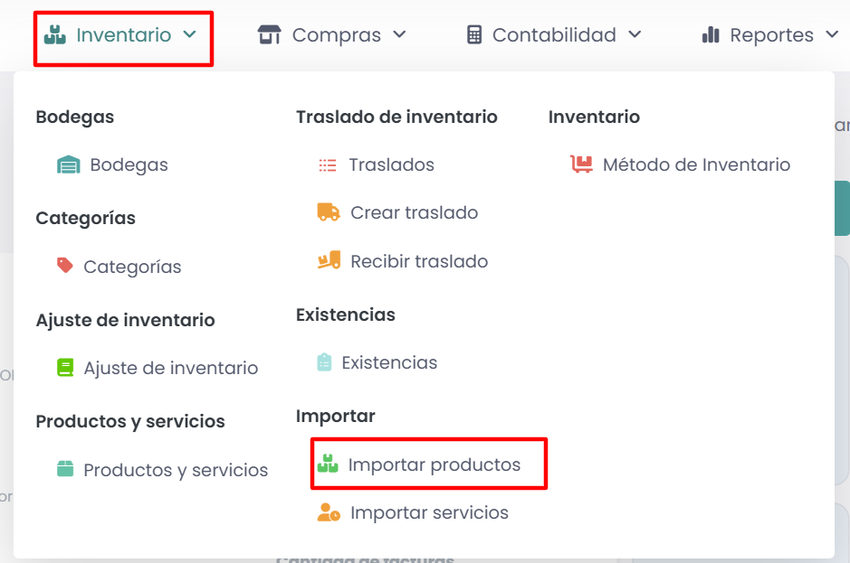Click the red Categorías tag icon
This screenshot has width=850, height=563.
click(x=65, y=266)
